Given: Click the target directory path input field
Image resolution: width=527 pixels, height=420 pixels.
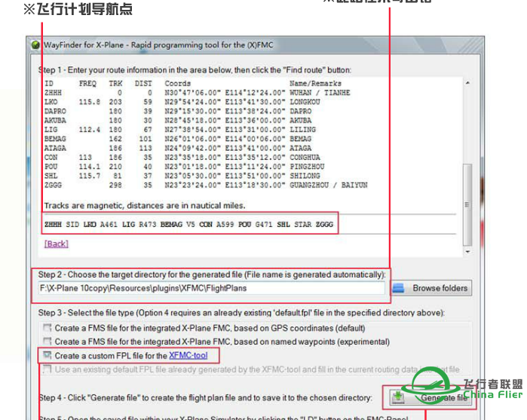Looking at the screenshot, I should pyautogui.click(x=211, y=288).
